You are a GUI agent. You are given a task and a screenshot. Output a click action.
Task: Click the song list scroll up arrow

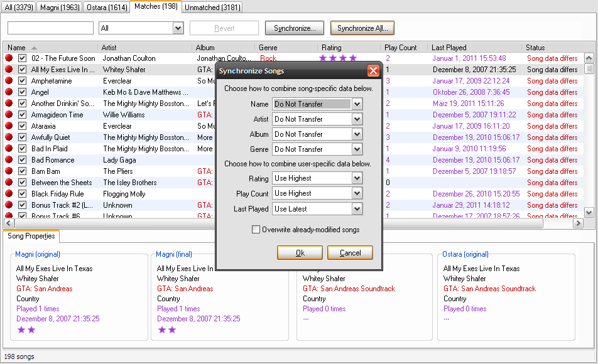tap(589, 58)
